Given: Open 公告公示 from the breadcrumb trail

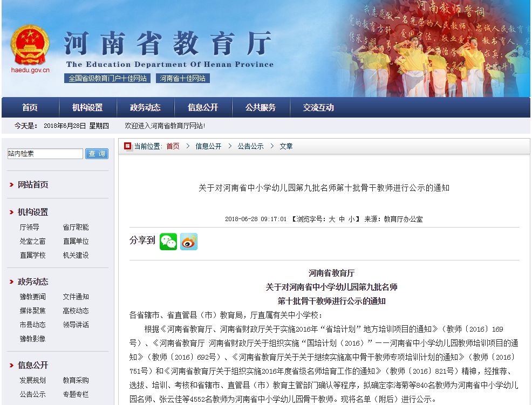Looking at the screenshot, I should pos(250,146).
